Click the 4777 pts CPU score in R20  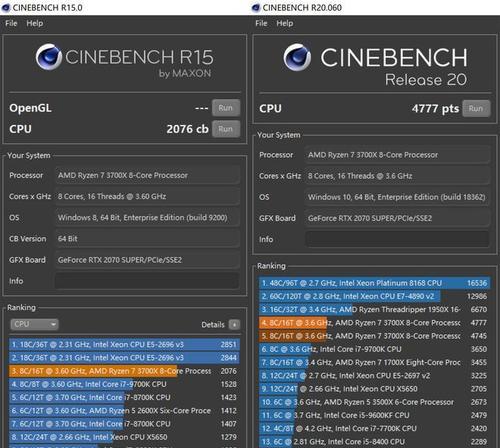pyautogui.click(x=435, y=108)
